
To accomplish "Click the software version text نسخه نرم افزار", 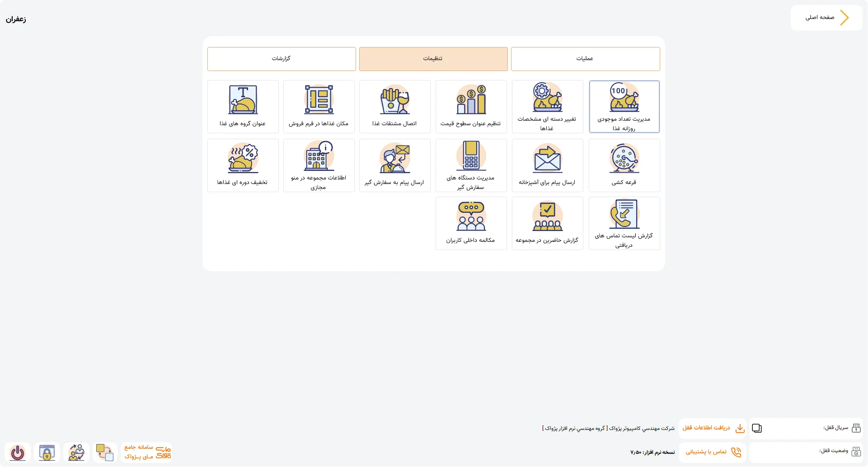I will tap(652, 452).
